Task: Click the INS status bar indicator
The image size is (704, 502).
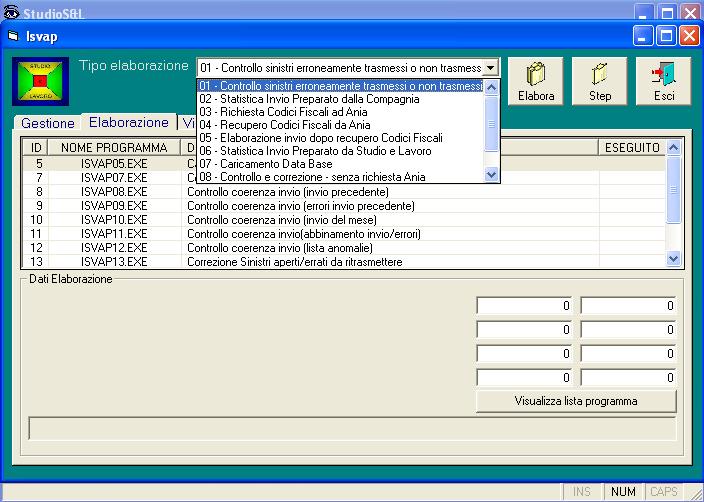Action: pyautogui.click(x=582, y=492)
